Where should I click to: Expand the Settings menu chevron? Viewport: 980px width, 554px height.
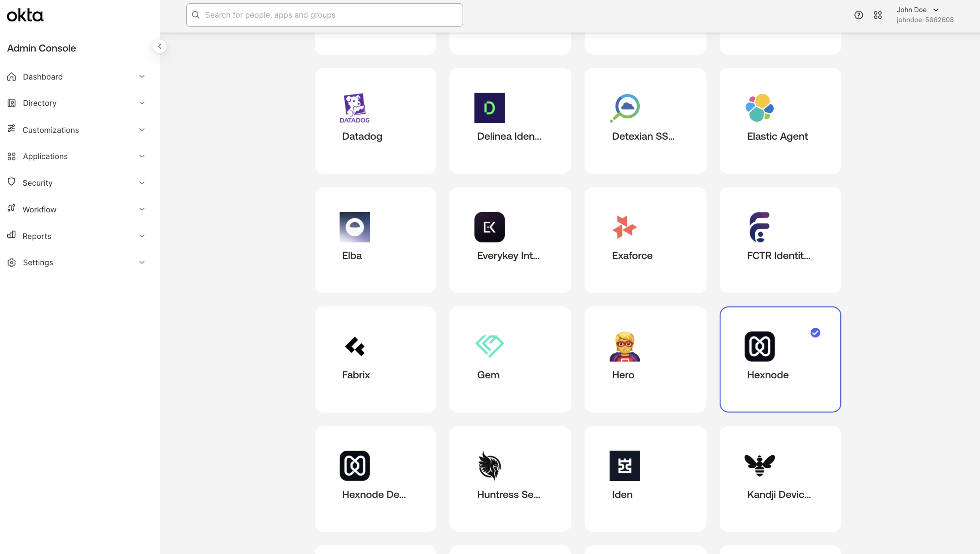(x=142, y=262)
